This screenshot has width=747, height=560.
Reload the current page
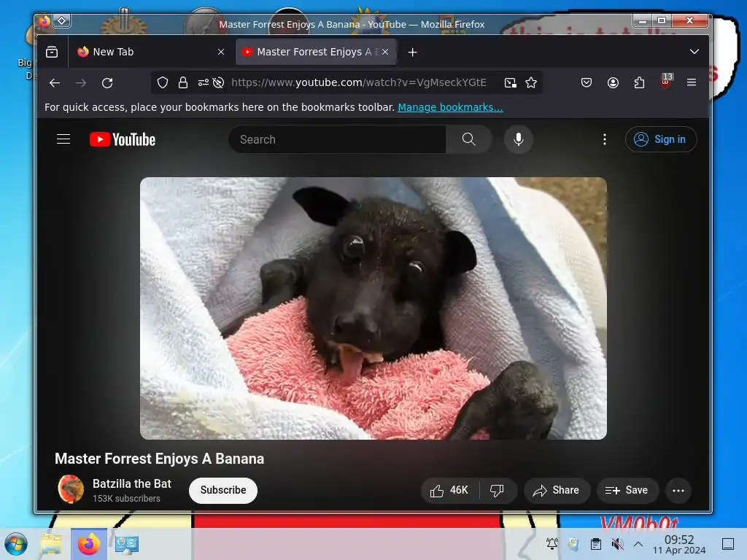(x=107, y=83)
